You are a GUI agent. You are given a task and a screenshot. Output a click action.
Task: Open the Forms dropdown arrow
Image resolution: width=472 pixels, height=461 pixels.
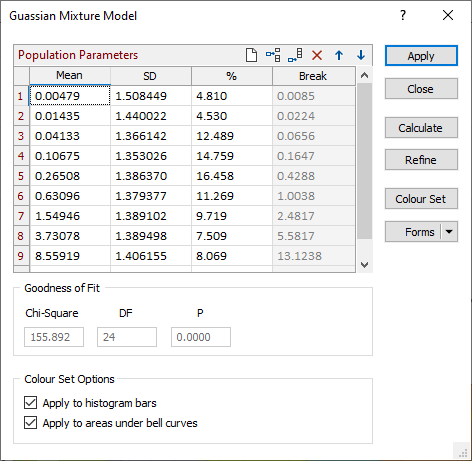click(x=449, y=232)
